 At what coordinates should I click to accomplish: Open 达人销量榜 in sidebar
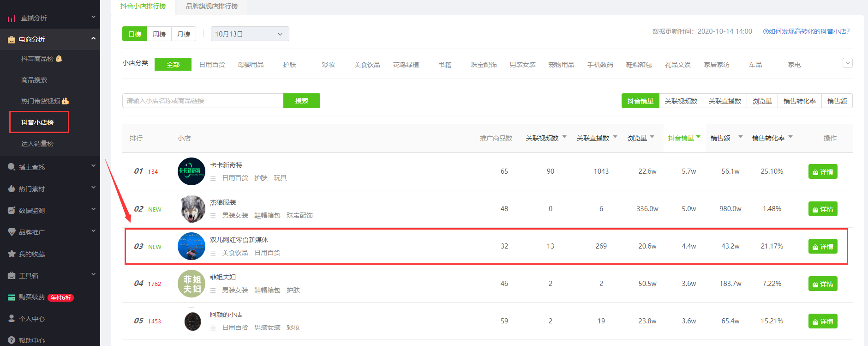37,144
